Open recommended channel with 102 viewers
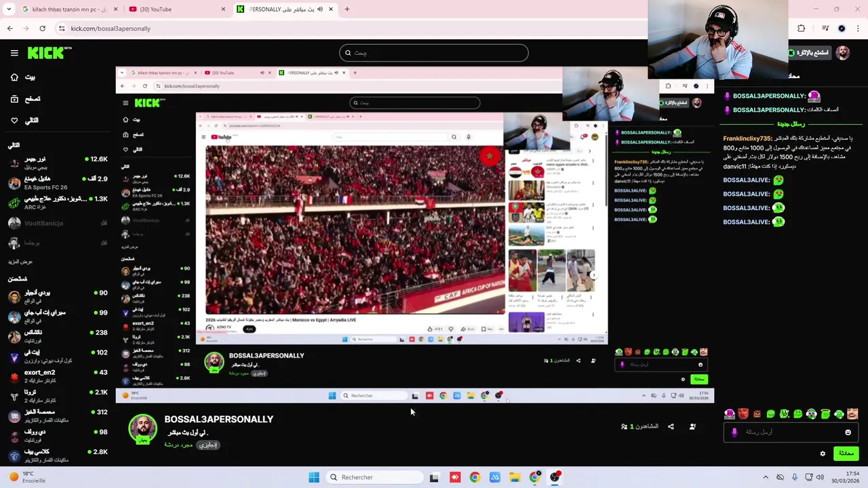The image size is (868, 488). pyautogui.click(x=58, y=356)
